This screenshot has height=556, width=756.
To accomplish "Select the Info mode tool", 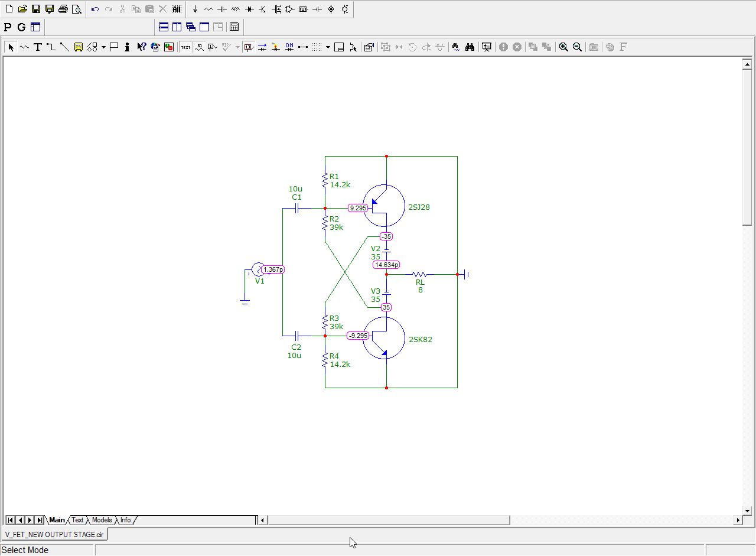I will point(127,47).
